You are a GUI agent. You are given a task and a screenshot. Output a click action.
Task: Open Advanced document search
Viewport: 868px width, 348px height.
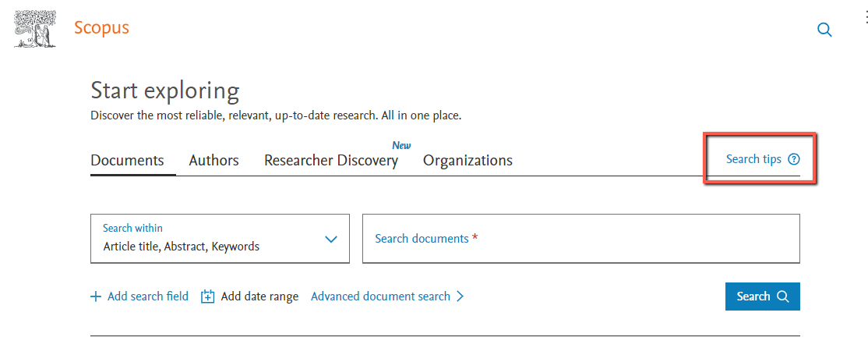[387, 297]
